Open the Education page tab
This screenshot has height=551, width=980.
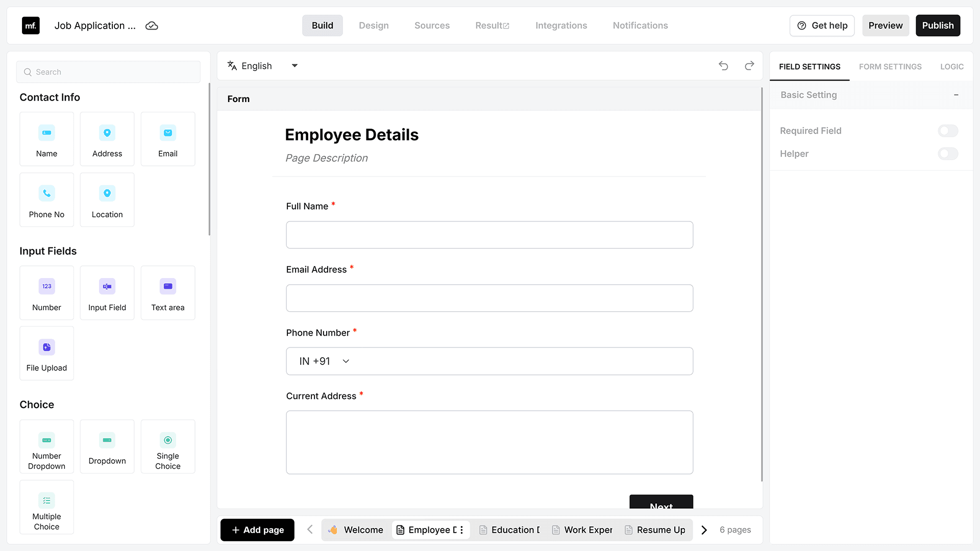tap(509, 530)
